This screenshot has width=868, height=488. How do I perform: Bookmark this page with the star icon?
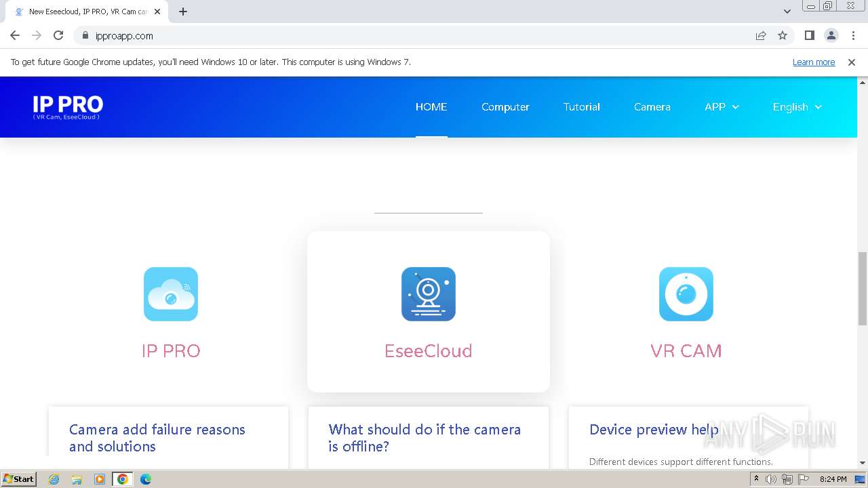click(x=783, y=36)
